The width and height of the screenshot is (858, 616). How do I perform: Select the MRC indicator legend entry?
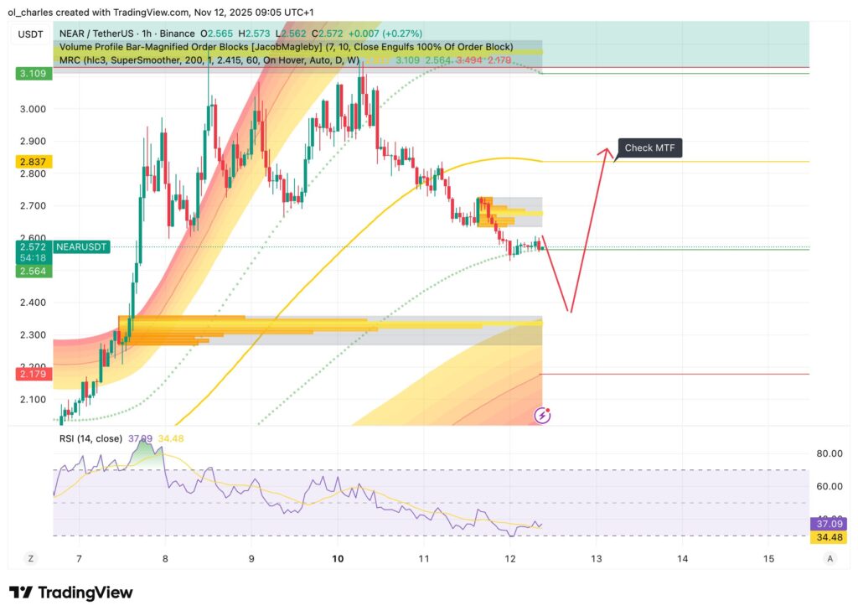pyautogui.click(x=209, y=60)
